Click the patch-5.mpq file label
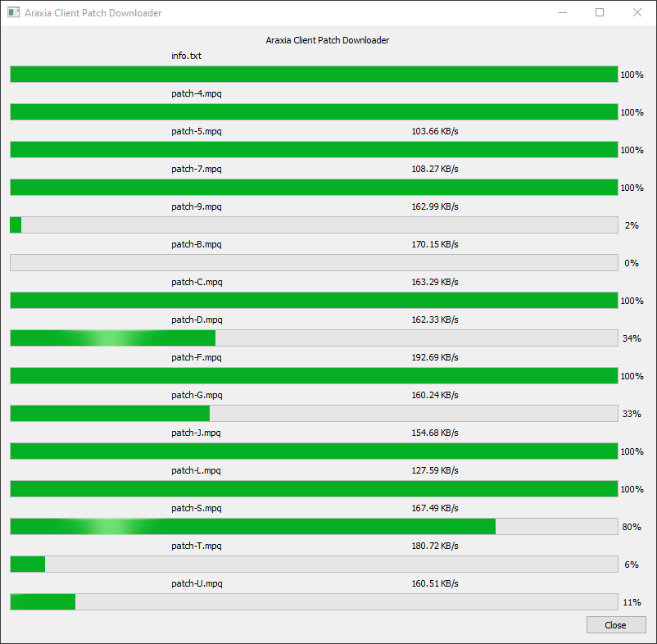 [197, 132]
